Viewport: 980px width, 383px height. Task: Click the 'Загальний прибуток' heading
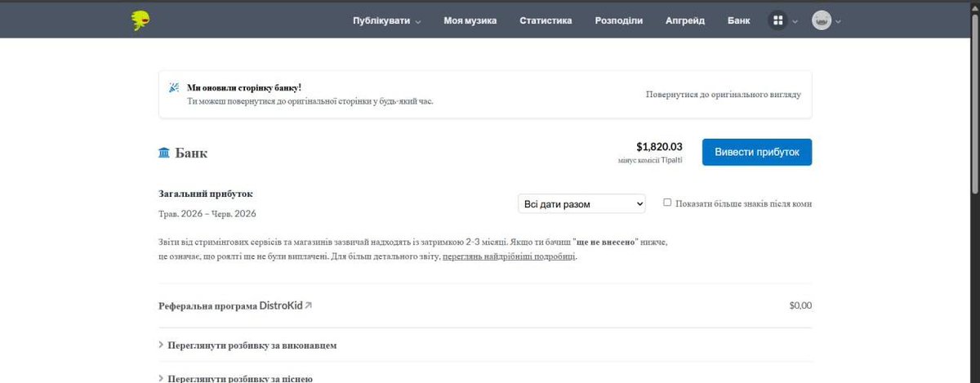pyautogui.click(x=206, y=194)
